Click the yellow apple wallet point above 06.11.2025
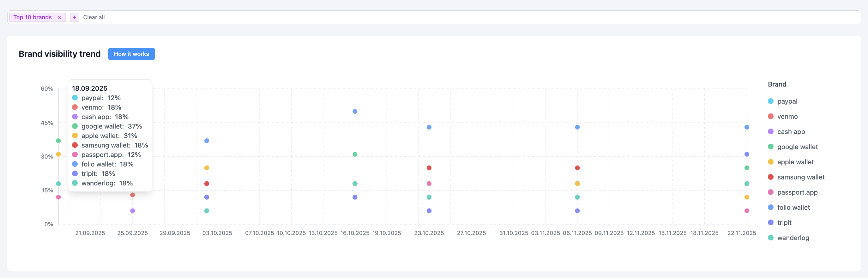 pyautogui.click(x=577, y=184)
